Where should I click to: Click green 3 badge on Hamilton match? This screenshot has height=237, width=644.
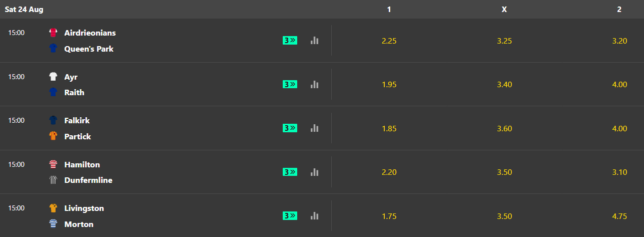(290, 172)
